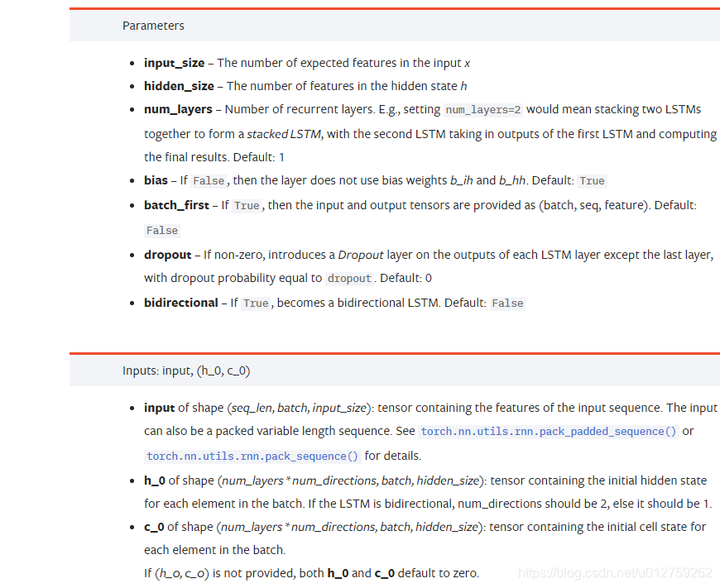Click the num_layers=2 code snippet

(483, 110)
